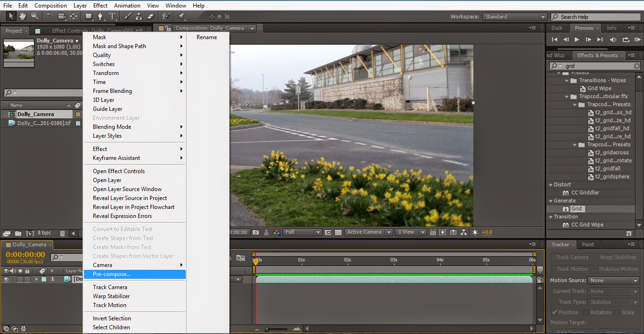Open the Animation menu in menu bar
Image resolution: width=644 pixels, height=334 pixels.
pos(127,5)
